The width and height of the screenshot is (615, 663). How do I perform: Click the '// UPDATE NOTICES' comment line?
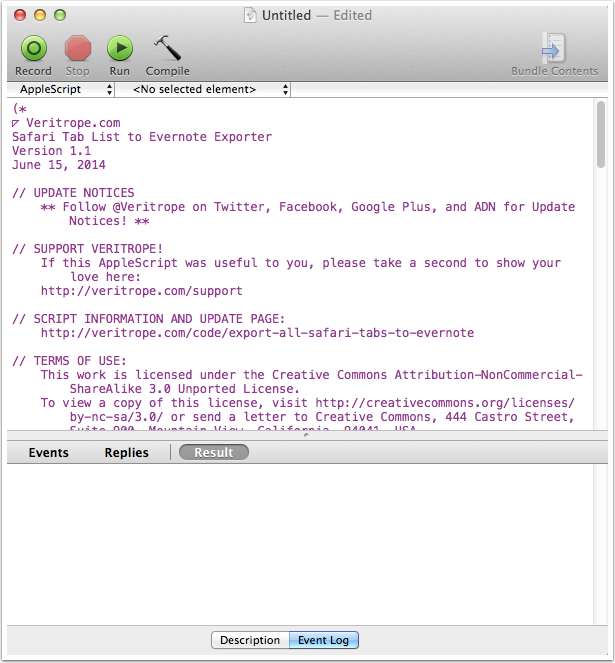point(73,193)
